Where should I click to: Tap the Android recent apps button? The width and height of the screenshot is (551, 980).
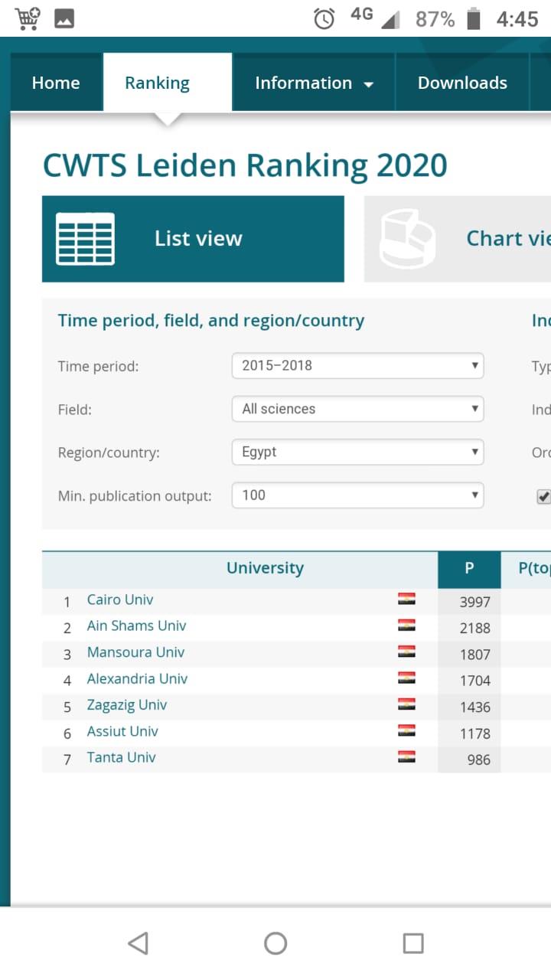click(413, 943)
